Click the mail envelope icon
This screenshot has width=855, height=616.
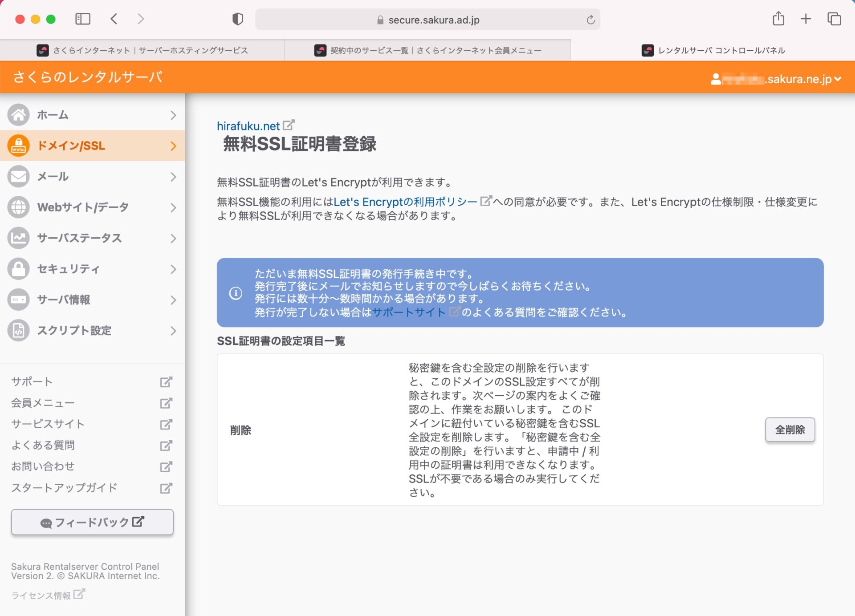click(18, 177)
